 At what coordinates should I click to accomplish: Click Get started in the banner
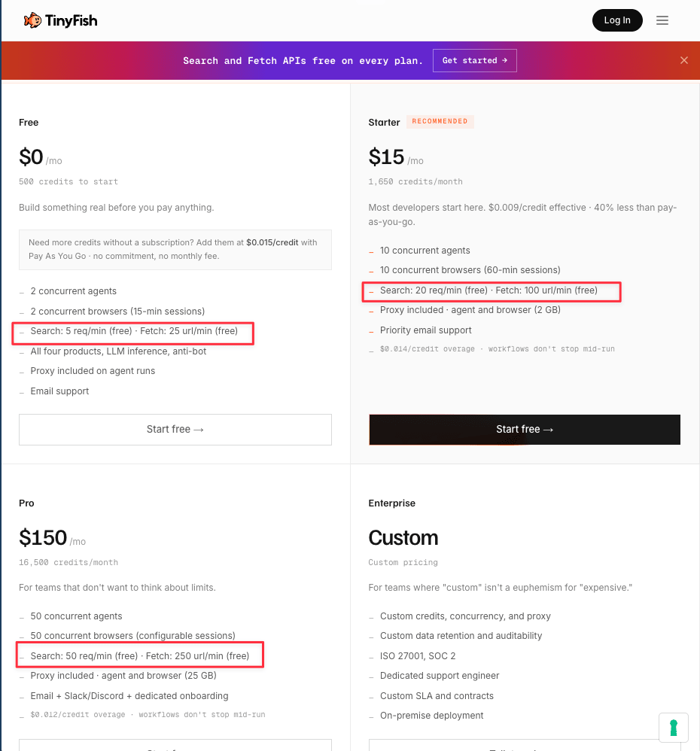474,60
